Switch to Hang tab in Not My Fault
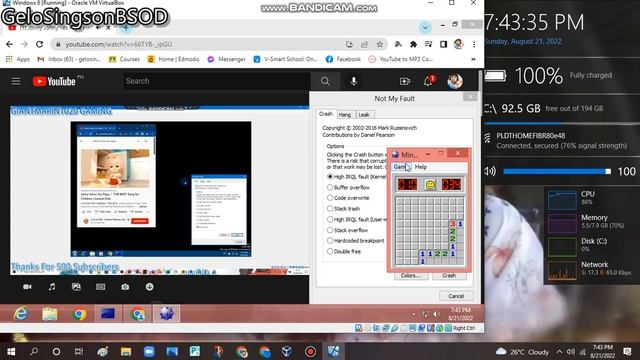This screenshot has height=360, width=640. coord(345,115)
